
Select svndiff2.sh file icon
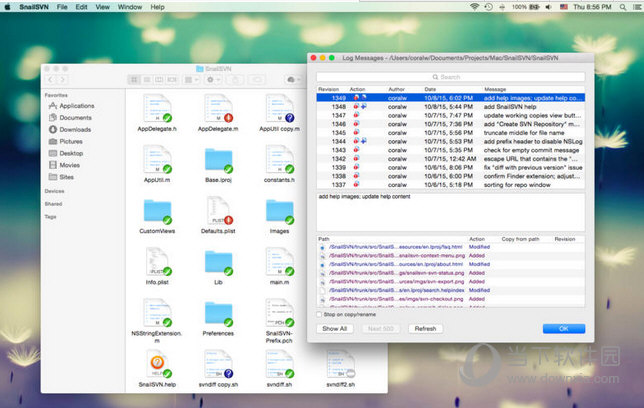tap(341, 364)
